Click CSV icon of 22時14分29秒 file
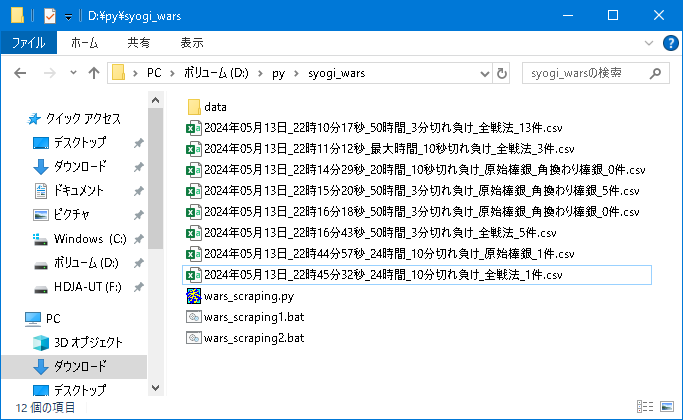The width and height of the screenshot is (683, 420). tap(194, 170)
